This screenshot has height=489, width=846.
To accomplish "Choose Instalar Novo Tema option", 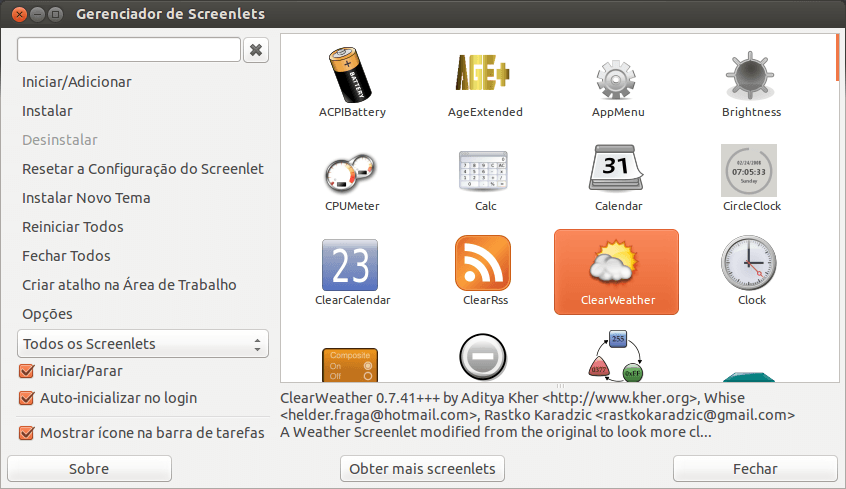I will click(86, 198).
